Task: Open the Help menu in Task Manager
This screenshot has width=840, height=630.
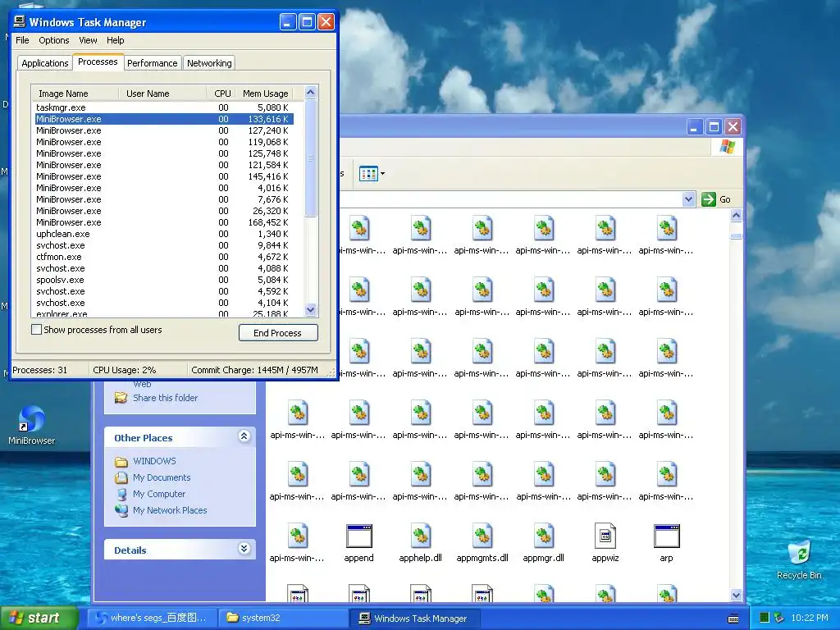Action: pyautogui.click(x=115, y=40)
